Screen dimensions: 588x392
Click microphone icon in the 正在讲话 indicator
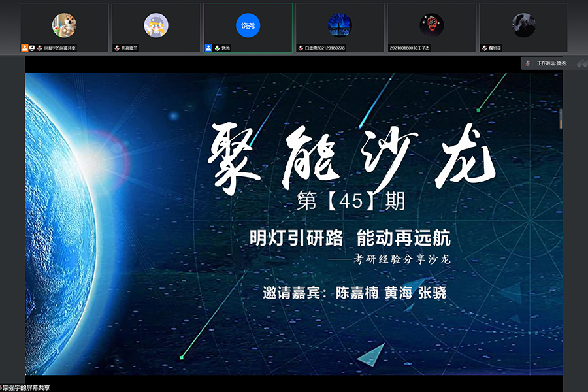528,63
